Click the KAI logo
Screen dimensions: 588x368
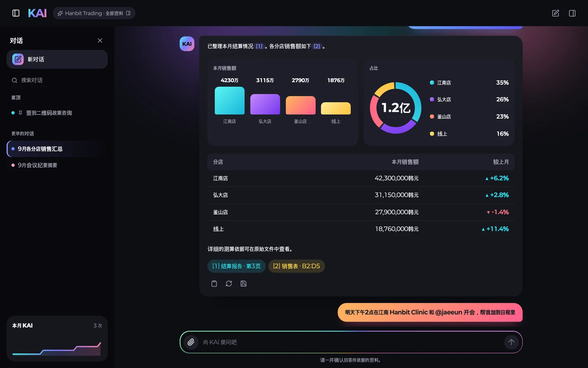click(37, 13)
